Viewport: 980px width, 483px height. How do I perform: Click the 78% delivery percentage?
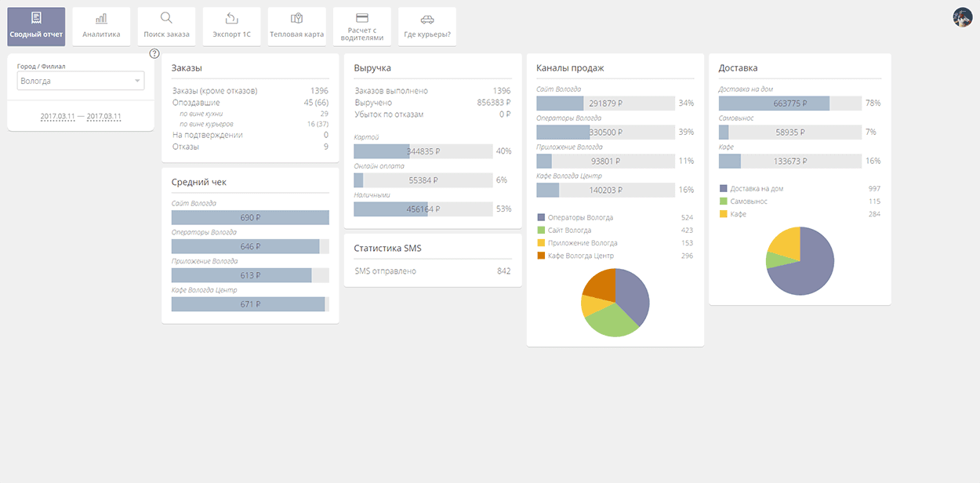click(x=873, y=103)
